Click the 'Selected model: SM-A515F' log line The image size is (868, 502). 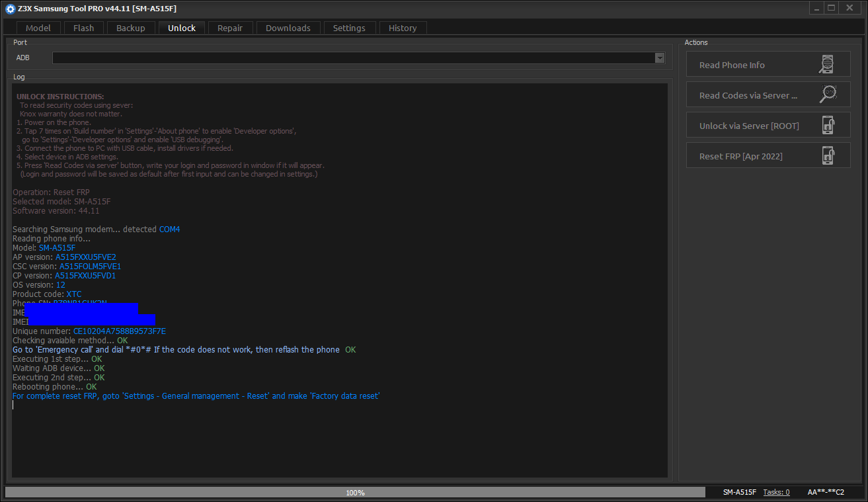(x=62, y=202)
